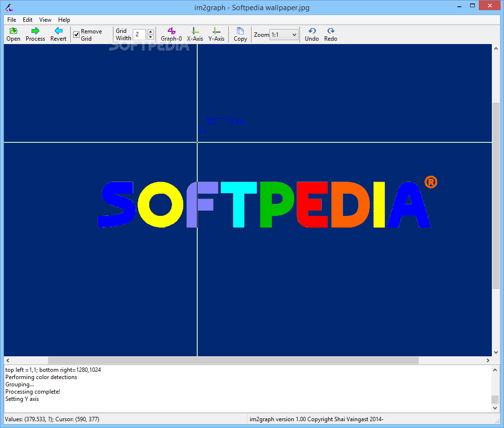Click the orange registered trademark symbol
Image resolution: width=504 pixels, height=428 pixels.
[x=431, y=182]
